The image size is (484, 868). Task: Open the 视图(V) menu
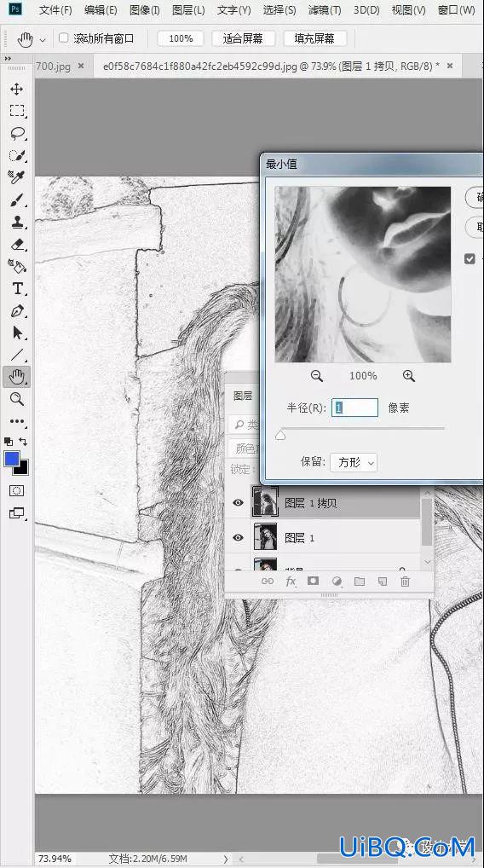[x=408, y=10]
